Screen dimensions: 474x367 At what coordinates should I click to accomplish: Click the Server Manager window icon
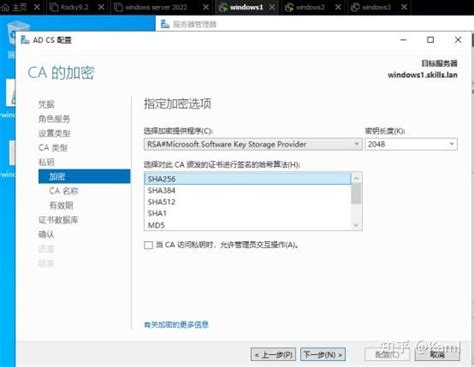[165, 24]
